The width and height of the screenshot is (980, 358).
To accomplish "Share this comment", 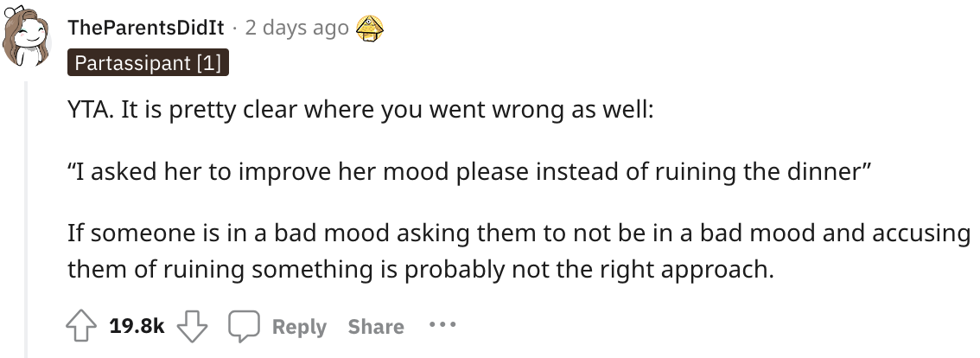I will point(376,327).
